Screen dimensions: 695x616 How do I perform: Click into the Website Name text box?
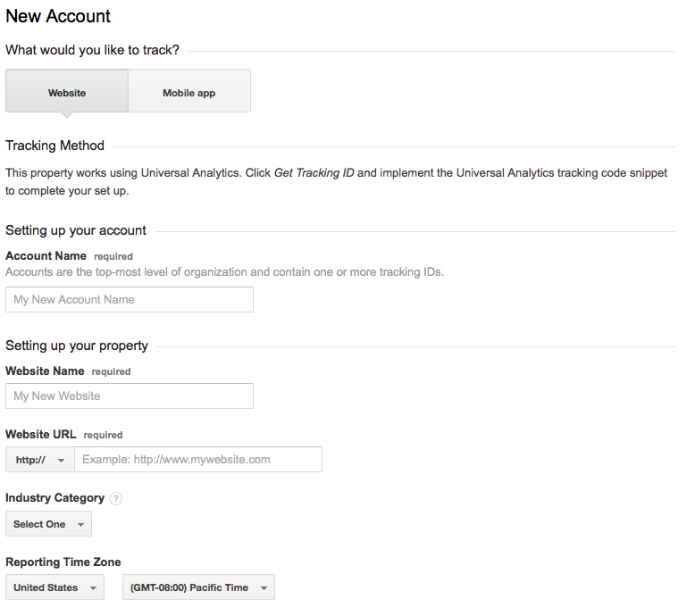tap(130, 396)
